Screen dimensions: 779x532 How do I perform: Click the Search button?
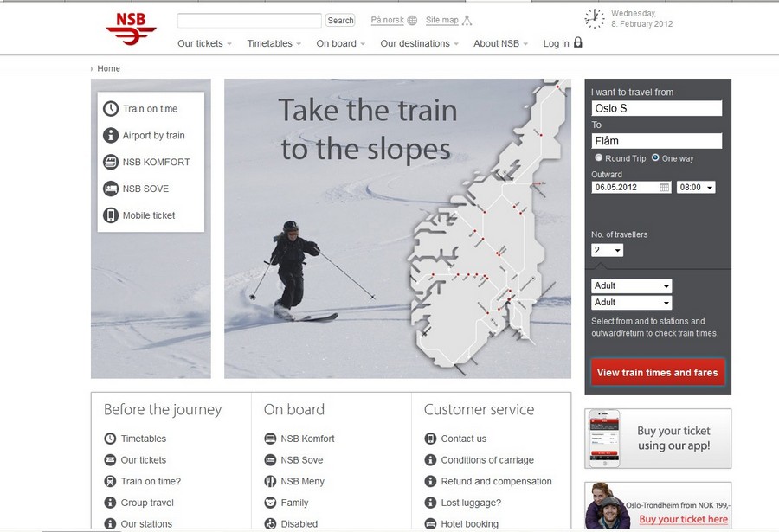(340, 21)
